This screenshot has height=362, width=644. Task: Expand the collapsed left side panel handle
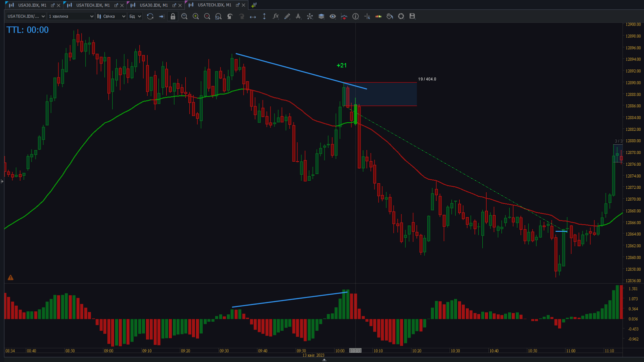(x=2, y=181)
